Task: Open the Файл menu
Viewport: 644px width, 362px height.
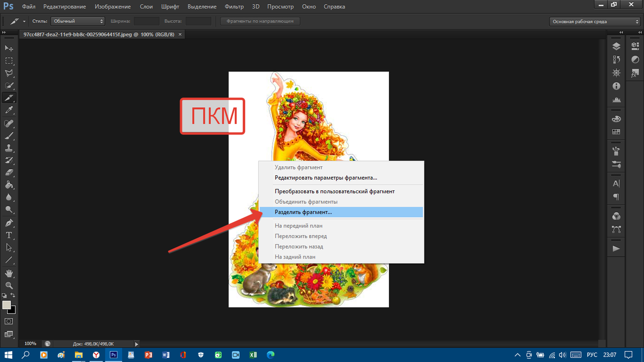Action: pos(30,7)
